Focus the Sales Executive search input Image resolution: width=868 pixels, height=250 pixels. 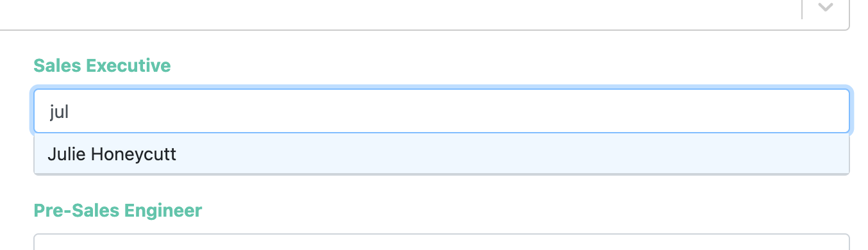[442, 112]
